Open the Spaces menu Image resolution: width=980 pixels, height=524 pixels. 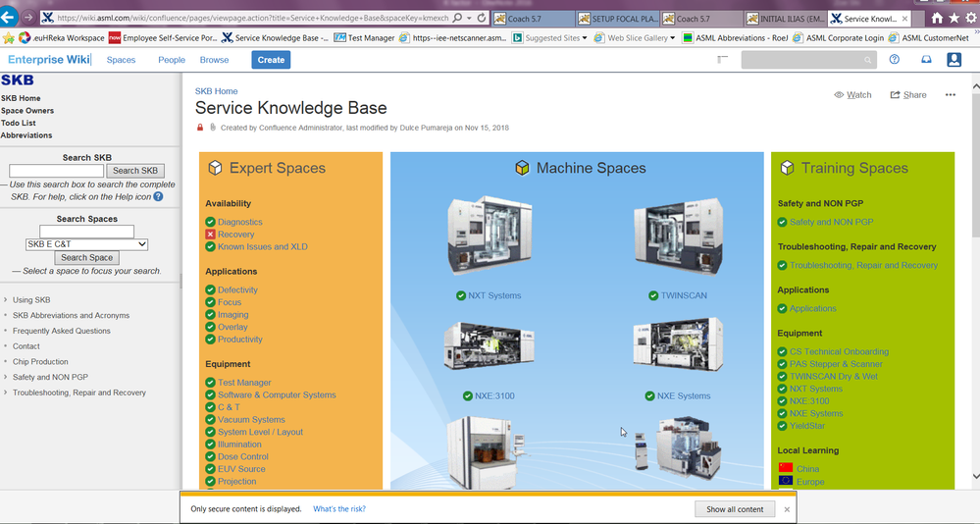coord(122,60)
